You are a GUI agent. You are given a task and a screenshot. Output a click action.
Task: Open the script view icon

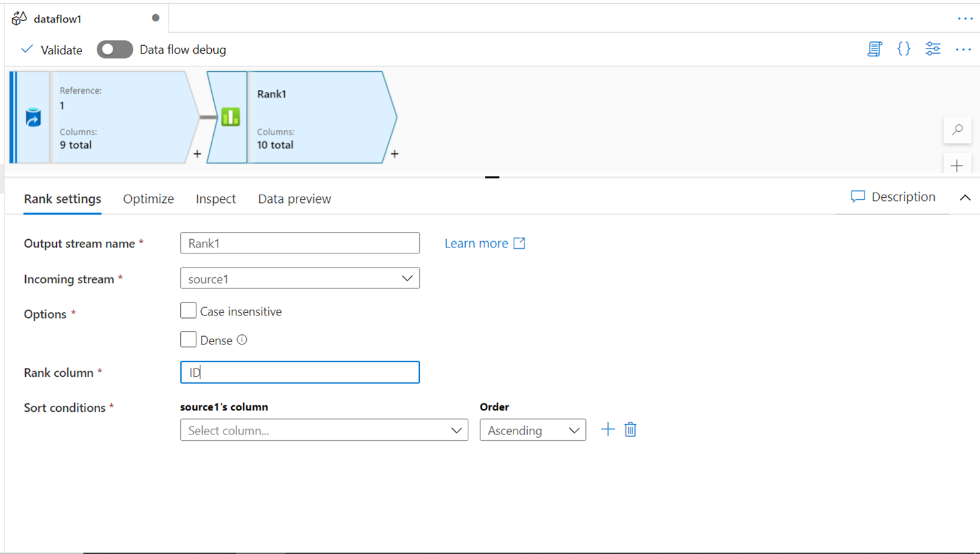click(874, 49)
